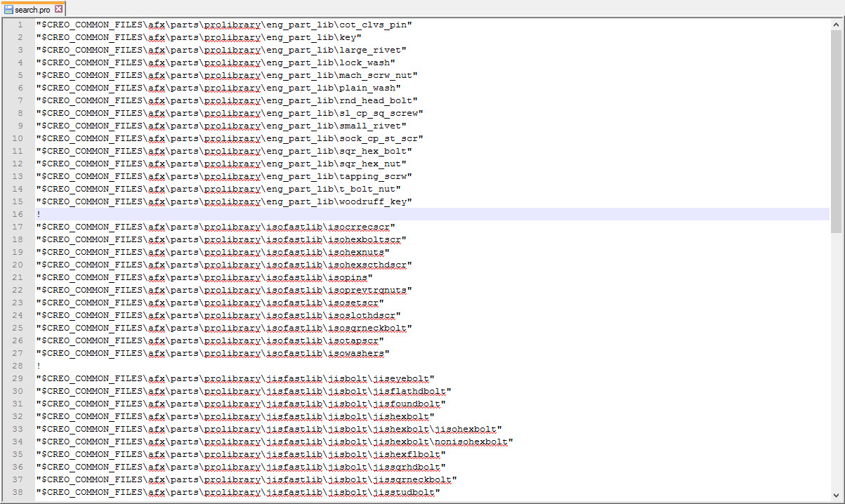Image resolution: width=845 pixels, height=504 pixels.
Task: Click the line ending with tapping_scrw
Action: [224, 176]
